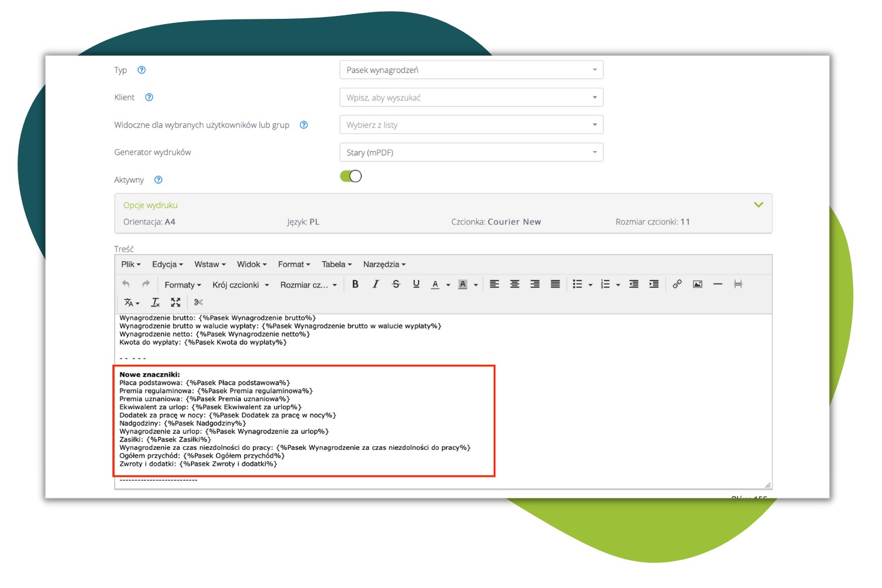Switch the editor to fullscreen mode
882x588 pixels.
tap(175, 302)
